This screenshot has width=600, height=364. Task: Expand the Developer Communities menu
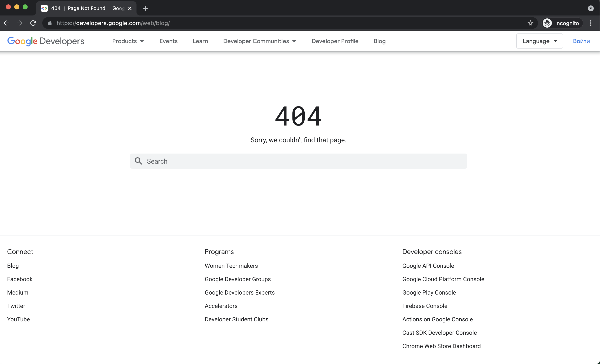click(259, 41)
